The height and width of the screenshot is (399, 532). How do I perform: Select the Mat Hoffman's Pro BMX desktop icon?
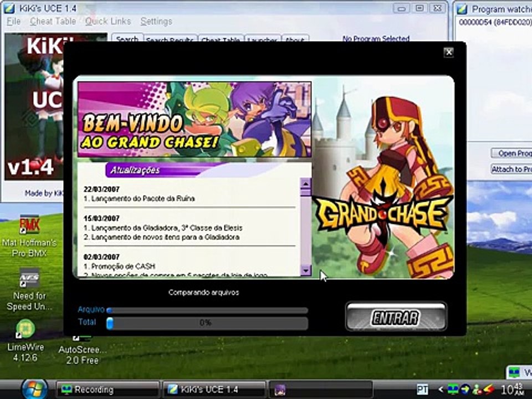click(29, 236)
